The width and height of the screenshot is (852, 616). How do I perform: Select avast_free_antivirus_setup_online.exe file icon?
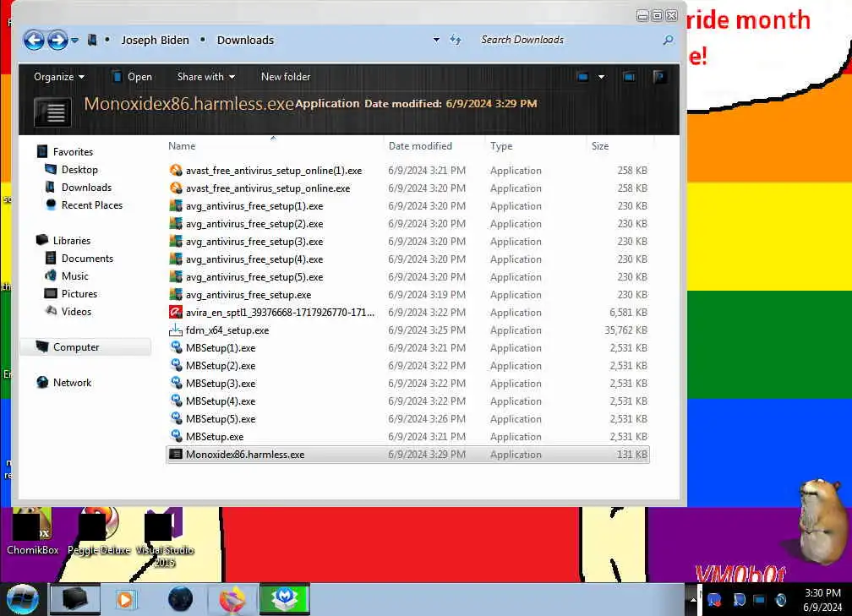pos(176,188)
